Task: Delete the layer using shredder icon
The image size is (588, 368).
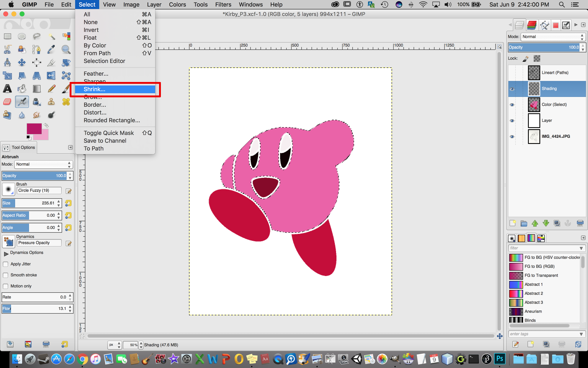Action: click(x=580, y=223)
